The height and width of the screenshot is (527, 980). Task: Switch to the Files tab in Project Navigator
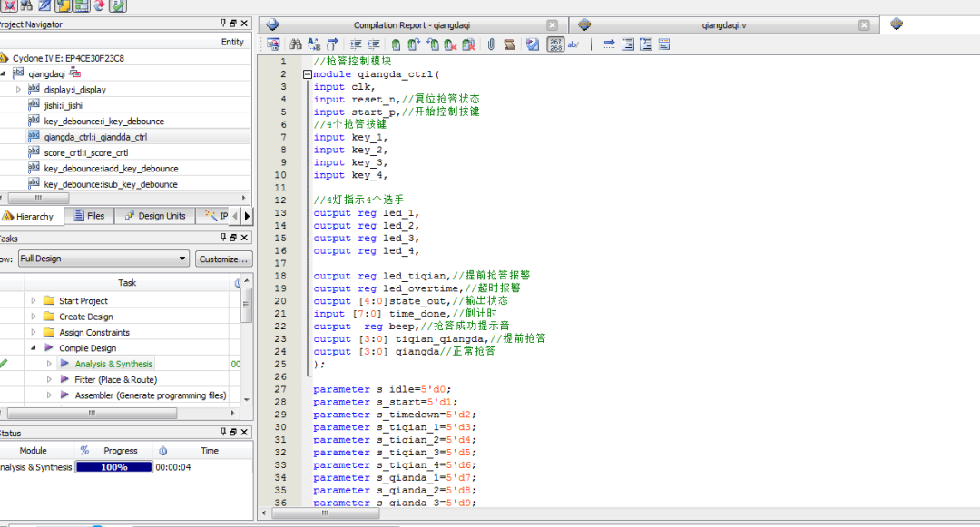click(88, 216)
